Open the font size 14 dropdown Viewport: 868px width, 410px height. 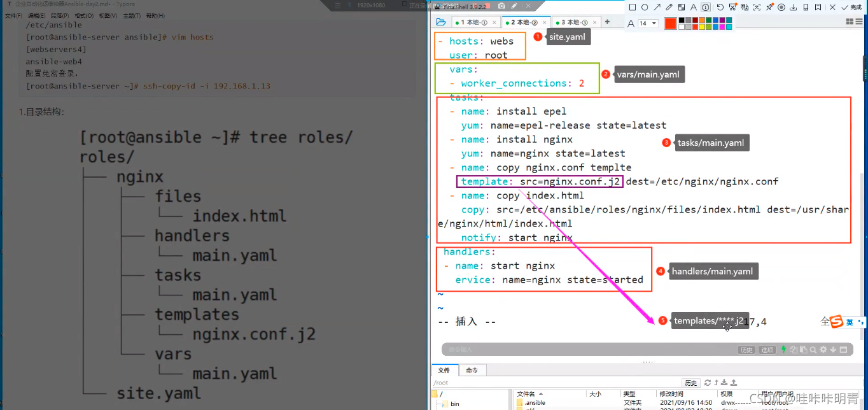pos(648,24)
